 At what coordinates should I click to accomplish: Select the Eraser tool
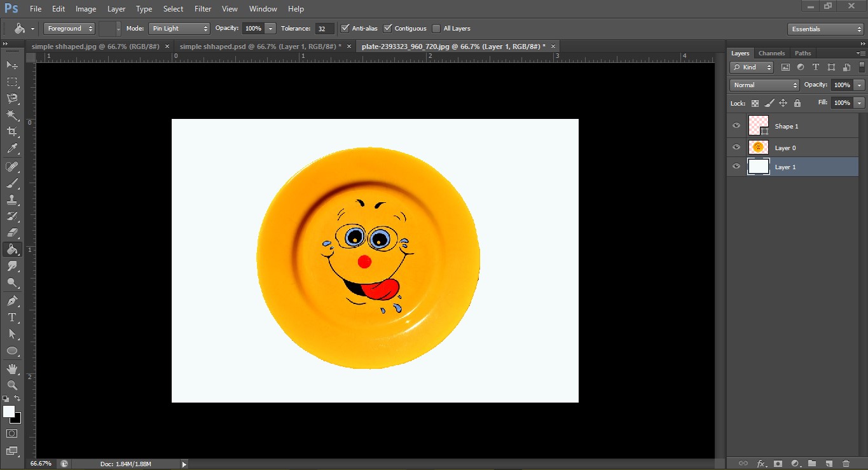(x=12, y=233)
